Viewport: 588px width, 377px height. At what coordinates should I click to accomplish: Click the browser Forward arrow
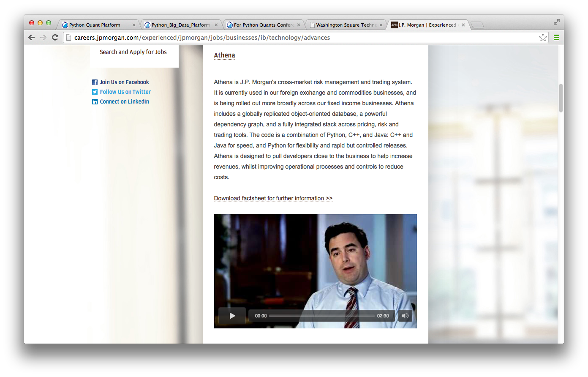tap(43, 38)
